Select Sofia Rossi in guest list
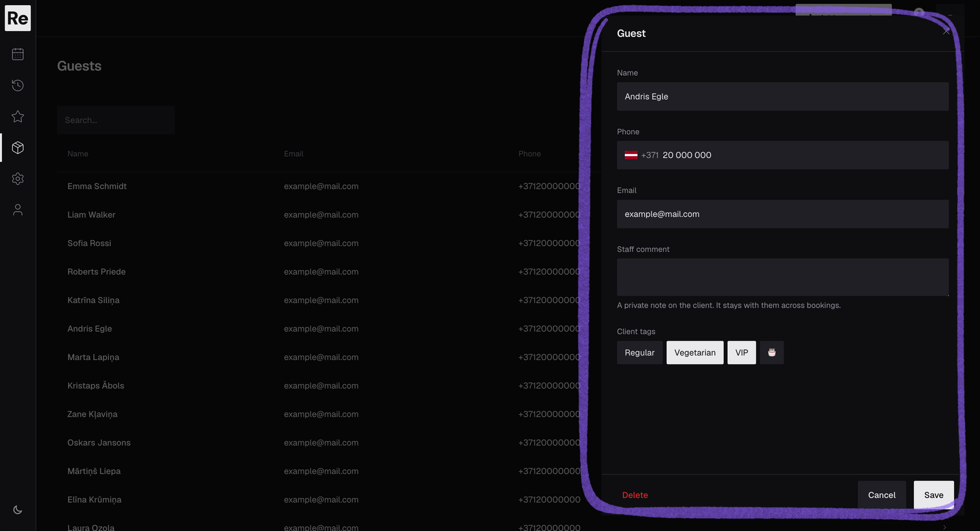Screen dimensions: 980x531 [89, 243]
